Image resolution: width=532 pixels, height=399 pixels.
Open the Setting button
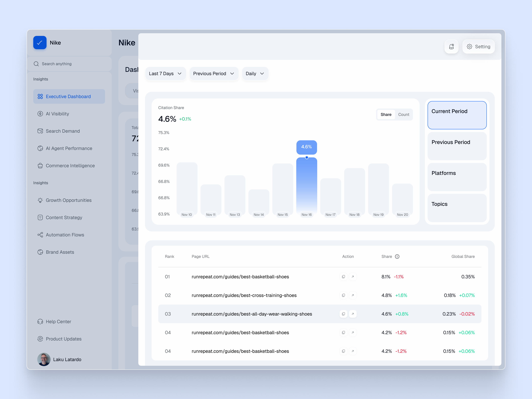point(479,46)
